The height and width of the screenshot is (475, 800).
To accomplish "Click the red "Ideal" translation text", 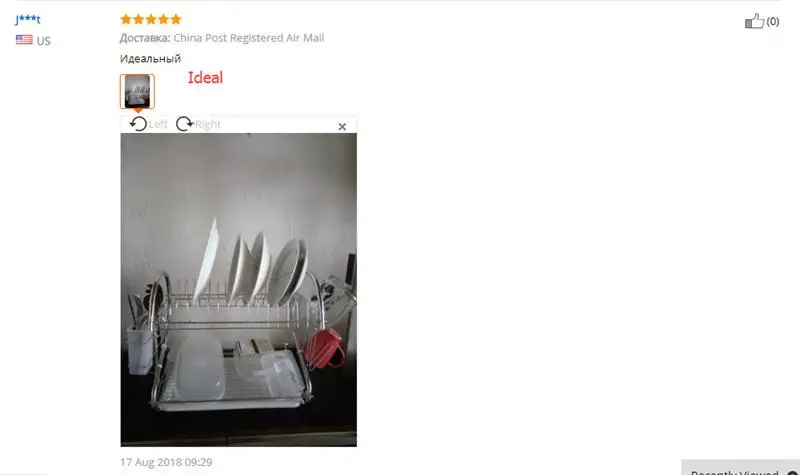I will point(206,78).
